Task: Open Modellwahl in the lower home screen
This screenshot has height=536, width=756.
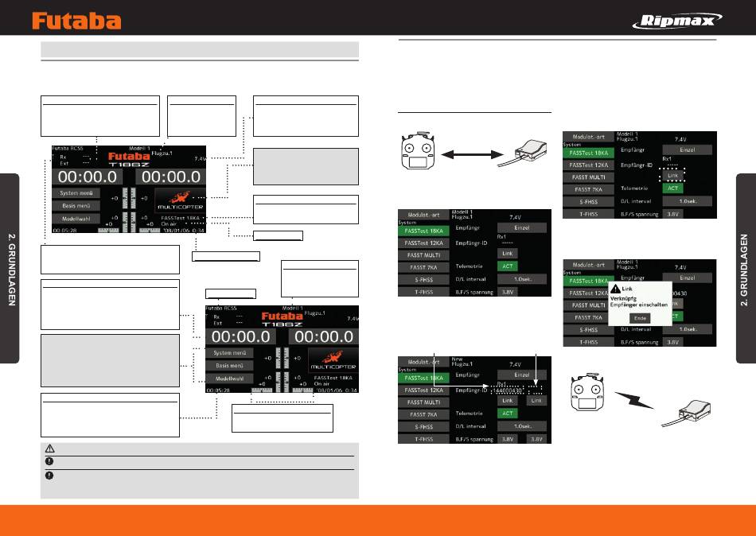Action: (229, 379)
